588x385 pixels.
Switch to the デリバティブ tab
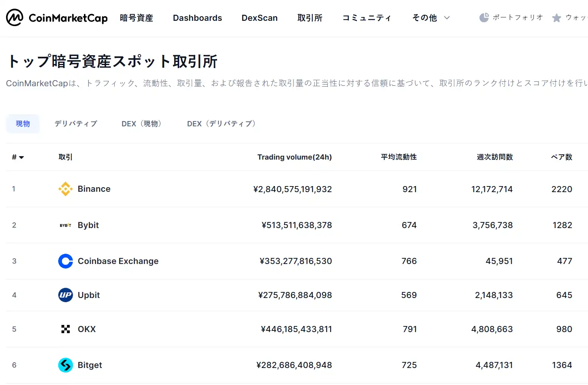[x=76, y=124]
